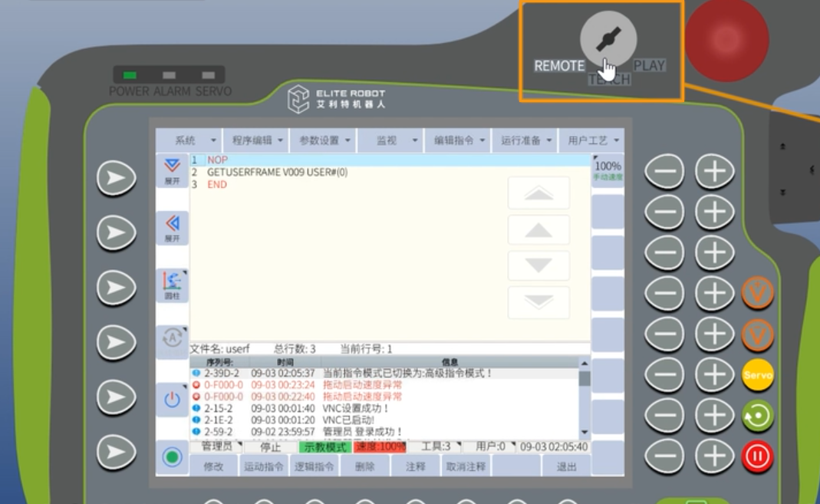Click the plus key beside the red pause button
This screenshot has width=820, height=504.
pos(714,456)
